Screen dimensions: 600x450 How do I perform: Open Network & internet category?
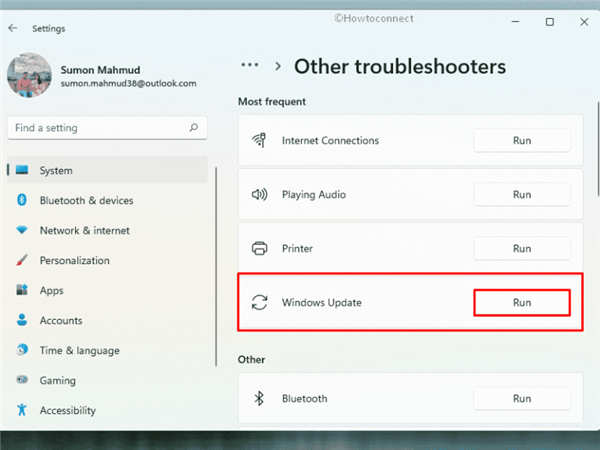[108, 230]
